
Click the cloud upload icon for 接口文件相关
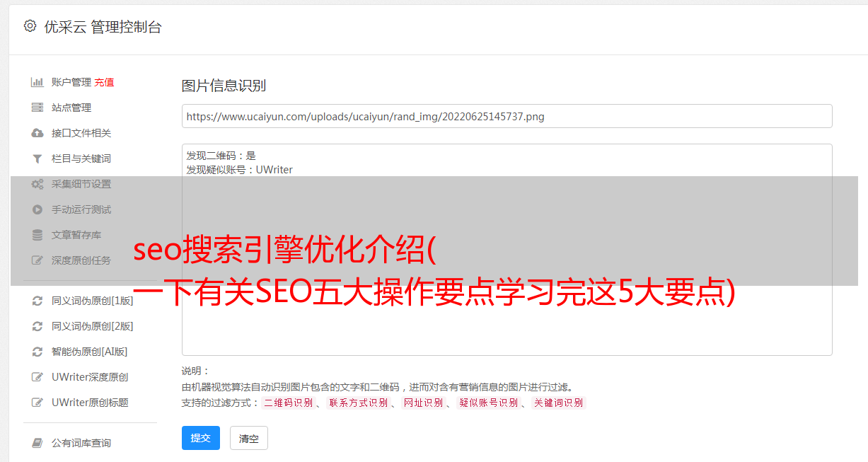pyautogui.click(x=37, y=133)
